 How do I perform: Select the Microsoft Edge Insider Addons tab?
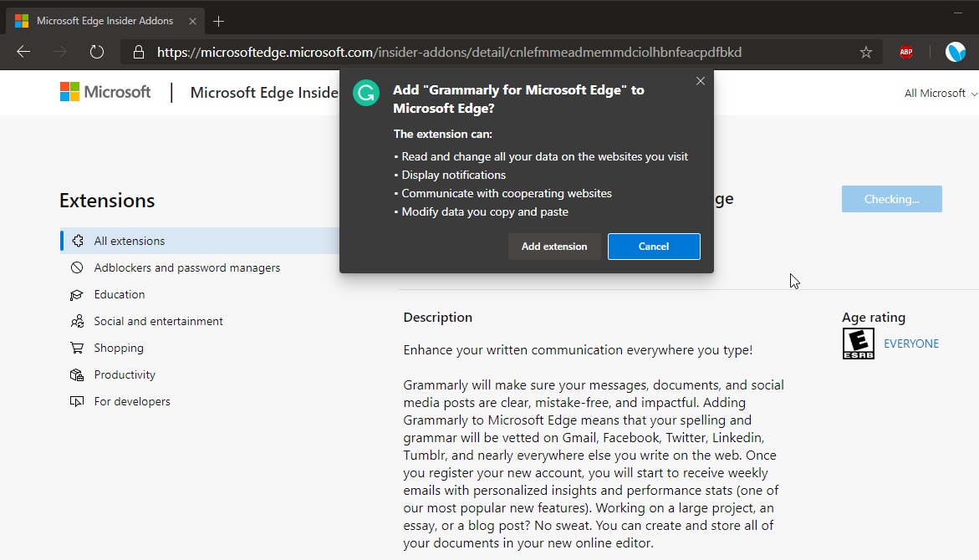(105, 21)
